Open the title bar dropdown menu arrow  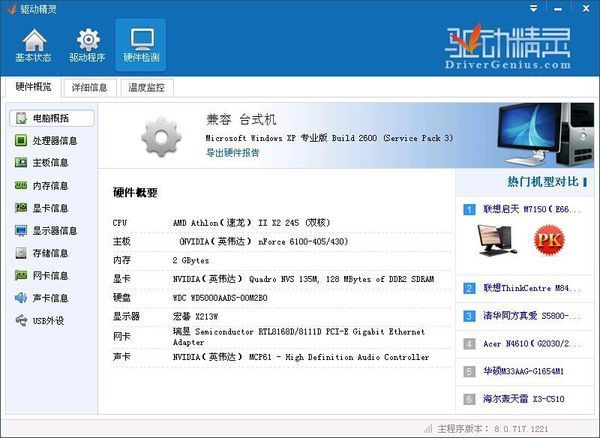(x=533, y=8)
